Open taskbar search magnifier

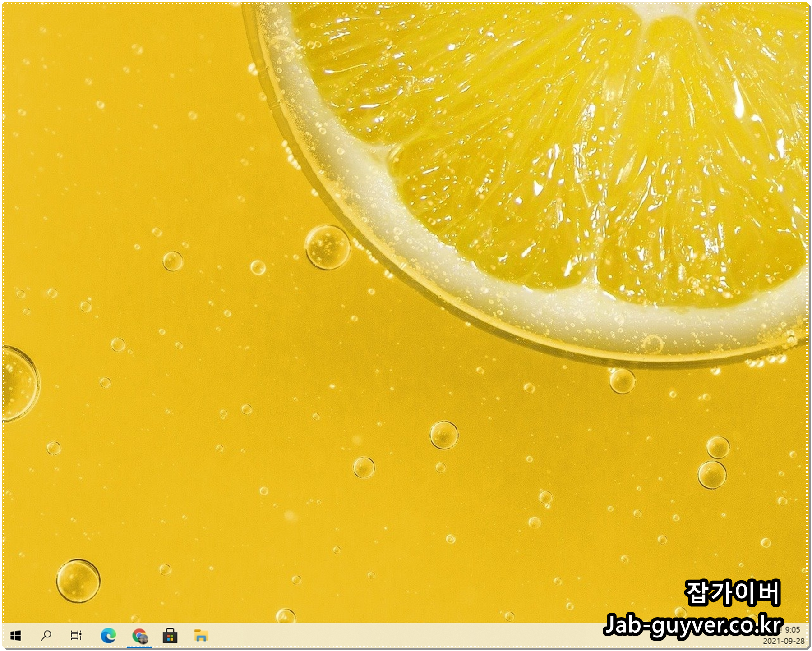pos(46,636)
